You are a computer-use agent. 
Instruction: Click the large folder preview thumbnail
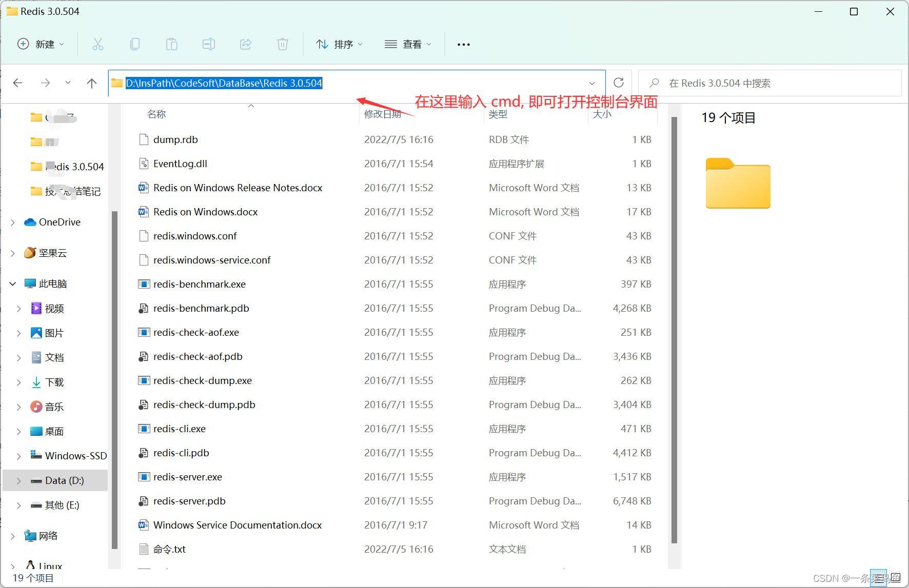click(738, 183)
